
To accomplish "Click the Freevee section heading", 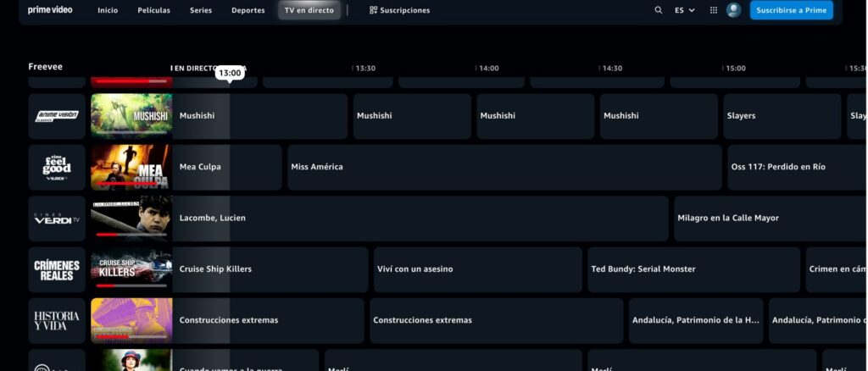I will [46, 67].
